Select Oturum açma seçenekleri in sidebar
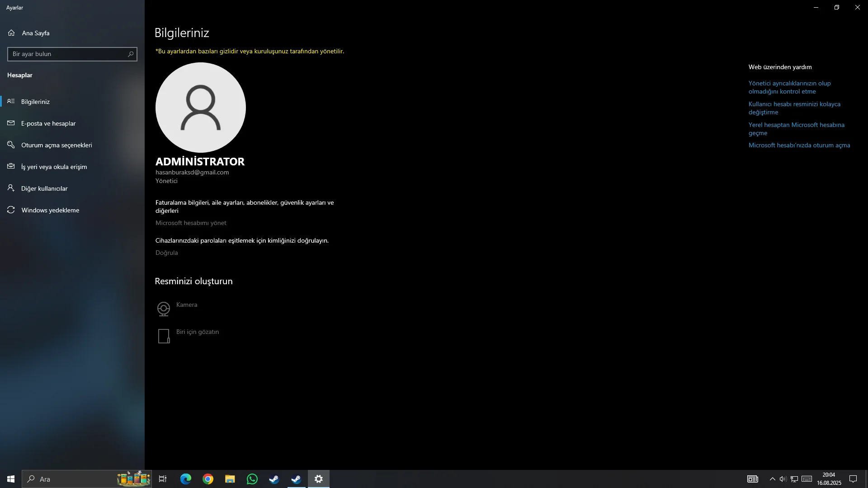Image resolution: width=868 pixels, height=488 pixels. pos(56,145)
